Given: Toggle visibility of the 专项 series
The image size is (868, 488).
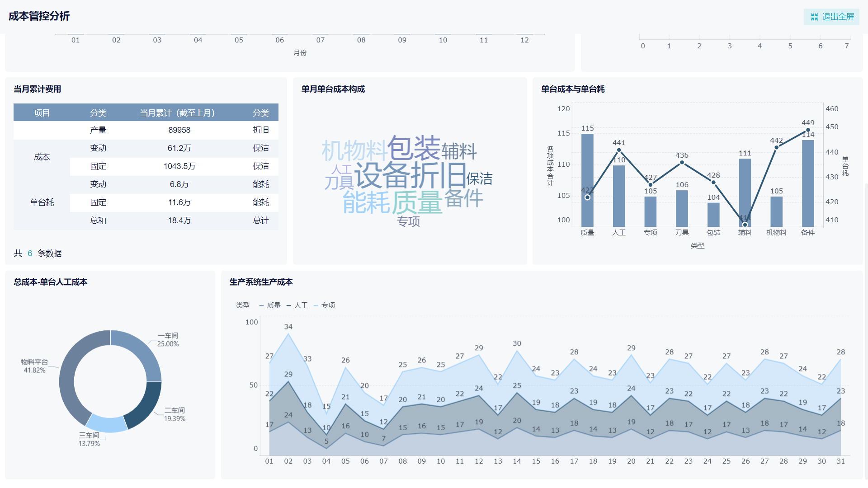Looking at the screenshot, I should pos(329,305).
